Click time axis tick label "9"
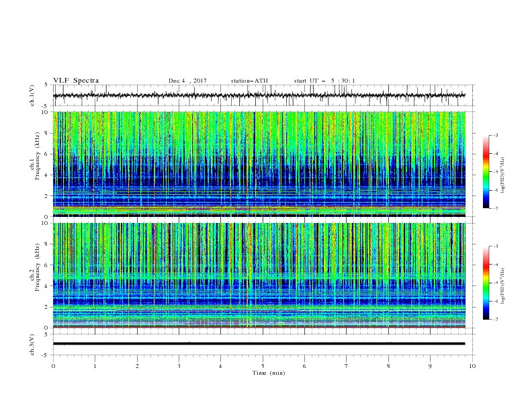532x411 pixels. pyautogui.click(x=430, y=366)
